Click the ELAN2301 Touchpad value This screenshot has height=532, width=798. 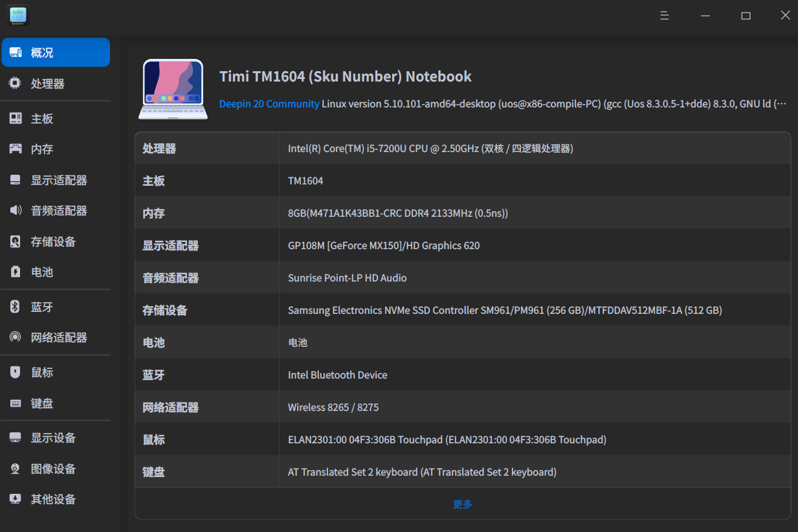tap(447, 439)
